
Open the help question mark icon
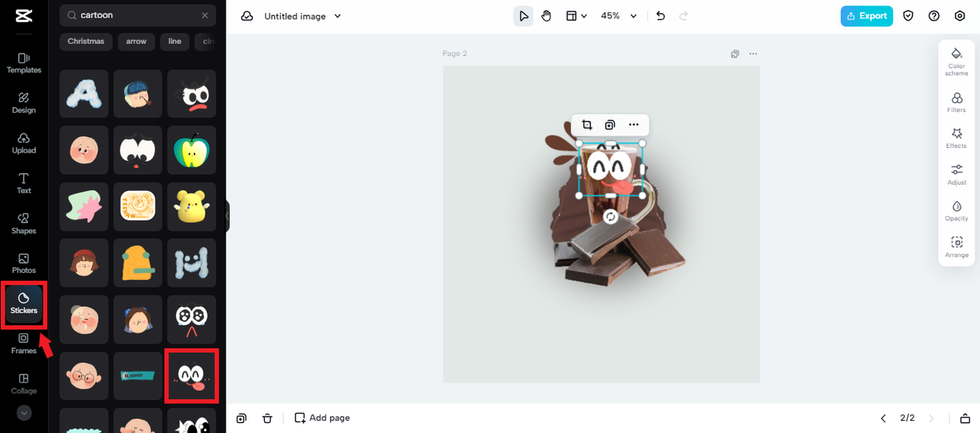(x=934, y=16)
